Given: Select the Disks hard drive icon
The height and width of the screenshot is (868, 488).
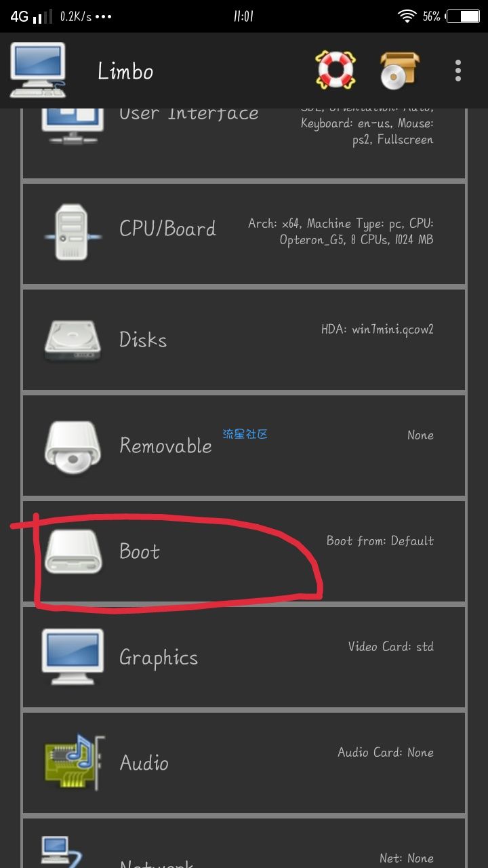Looking at the screenshot, I should (73, 340).
